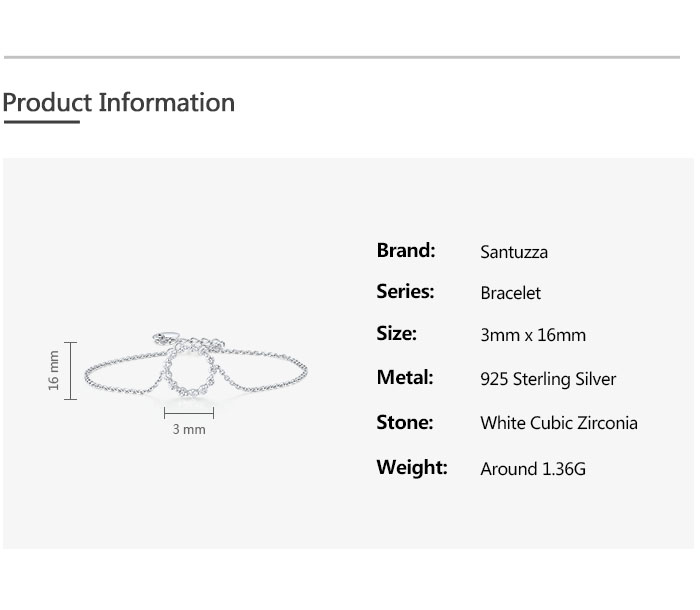
Task: Click the dark underline beneath the Product heading
Action: (x=41, y=122)
